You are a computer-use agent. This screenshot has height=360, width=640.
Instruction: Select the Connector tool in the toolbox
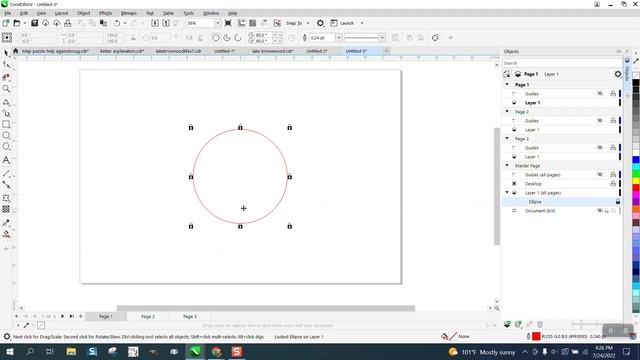click(x=6, y=184)
